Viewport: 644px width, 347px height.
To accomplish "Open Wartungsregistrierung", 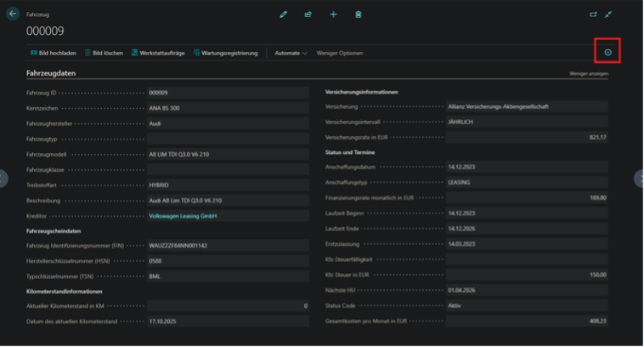I will (x=225, y=53).
